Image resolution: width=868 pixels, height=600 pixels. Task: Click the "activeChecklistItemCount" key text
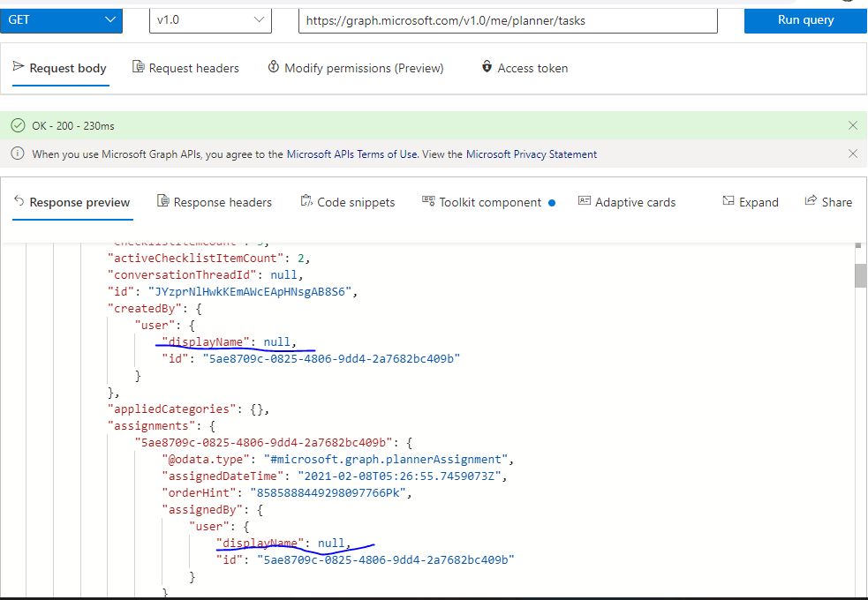(195, 259)
